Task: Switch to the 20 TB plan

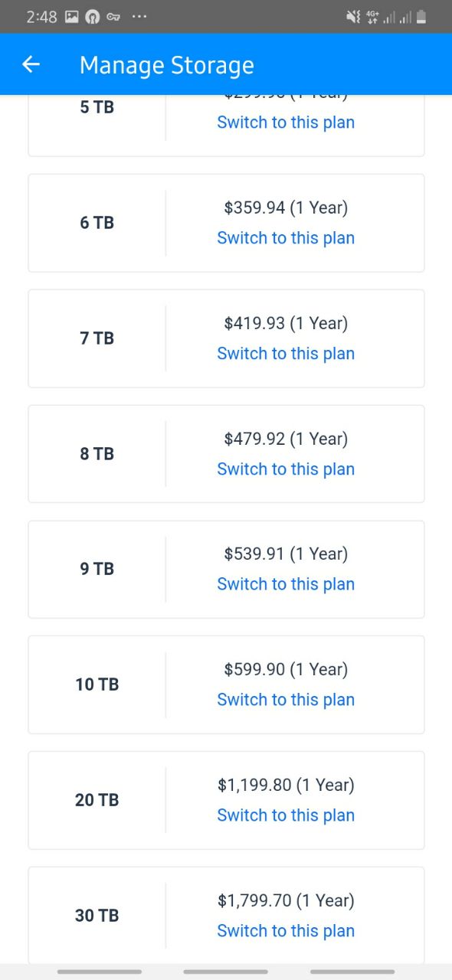Action: pyautogui.click(x=286, y=815)
